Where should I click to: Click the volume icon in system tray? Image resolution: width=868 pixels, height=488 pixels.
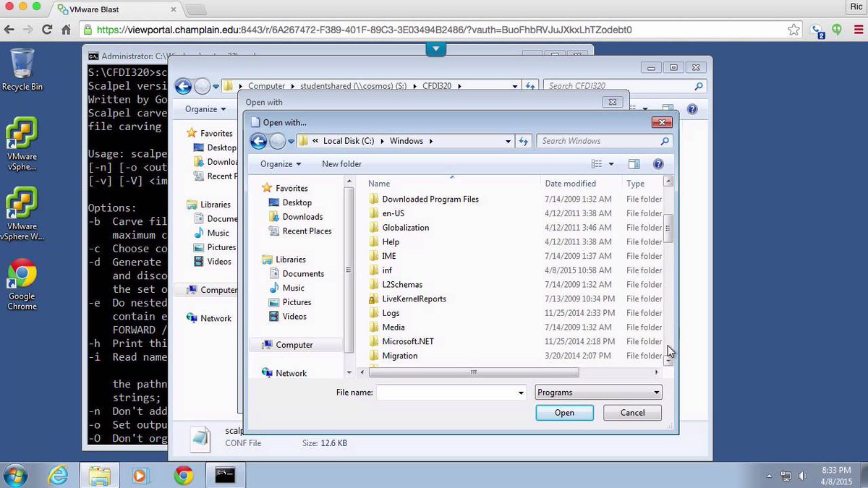point(802,476)
